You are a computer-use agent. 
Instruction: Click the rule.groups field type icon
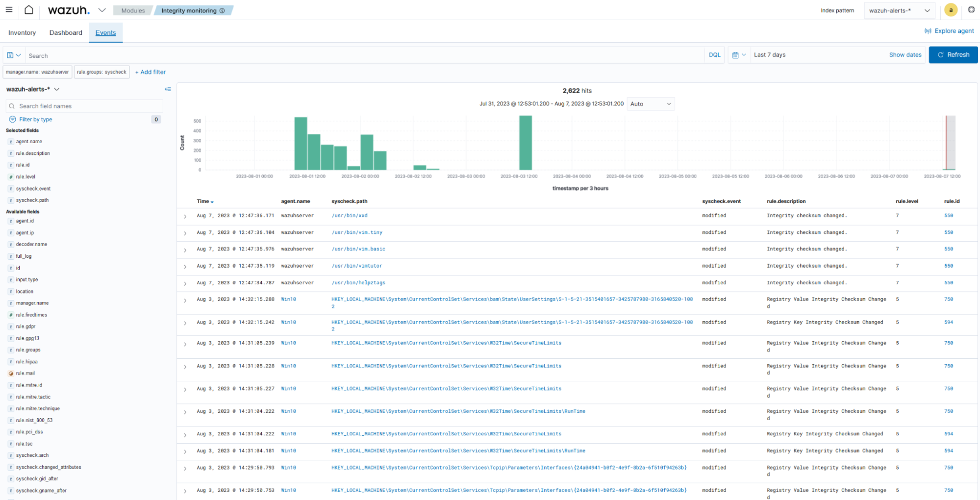[11, 350]
